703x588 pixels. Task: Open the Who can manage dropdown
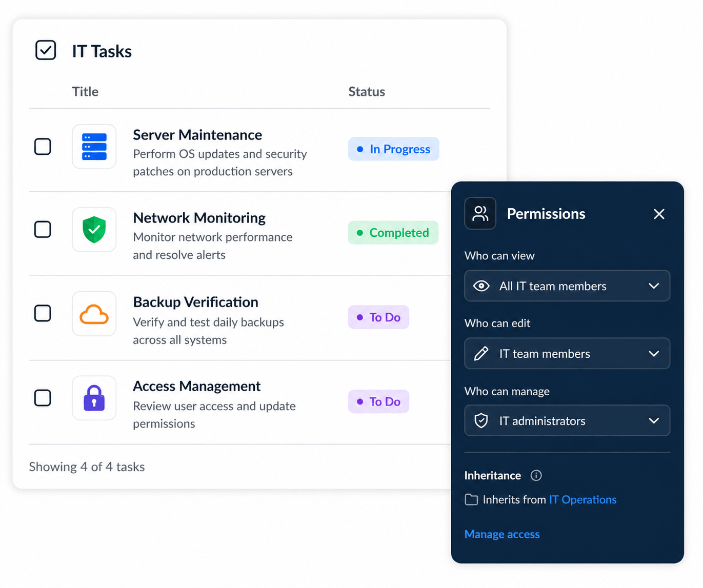click(567, 421)
